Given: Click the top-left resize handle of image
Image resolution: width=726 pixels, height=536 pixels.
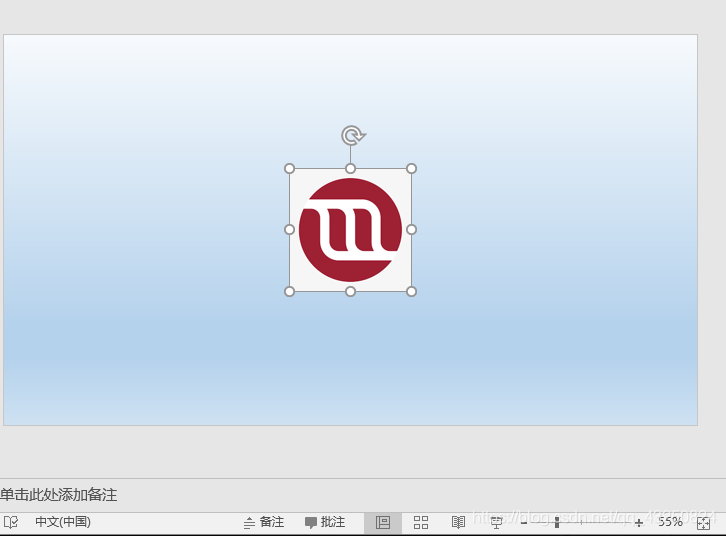Looking at the screenshot, I should click(289, 168).
